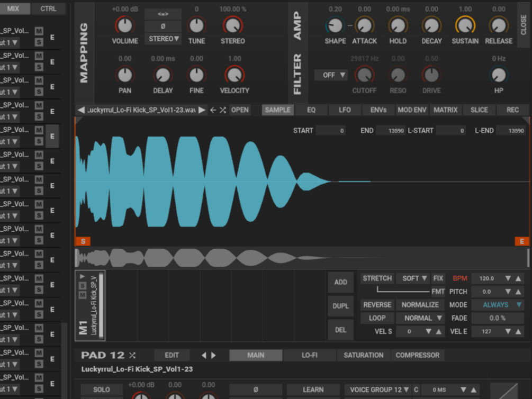
Task: Open ENVs tab
Action: click(x=378, y=110)
